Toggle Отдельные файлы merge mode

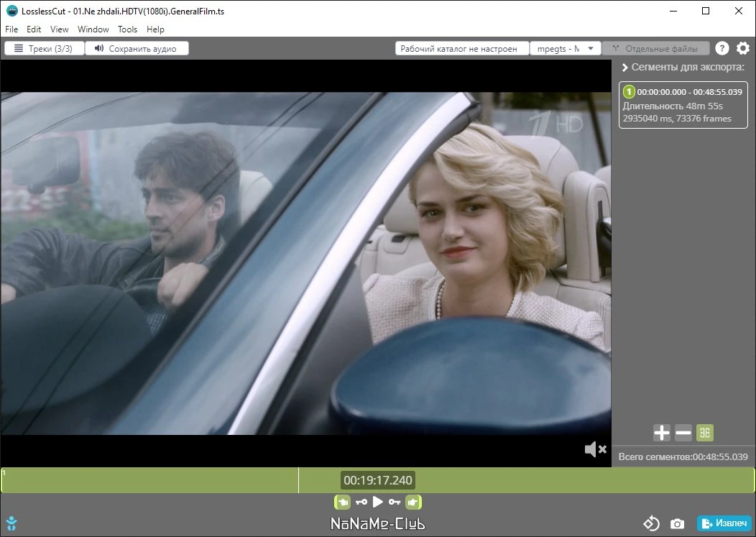(655, 49)
